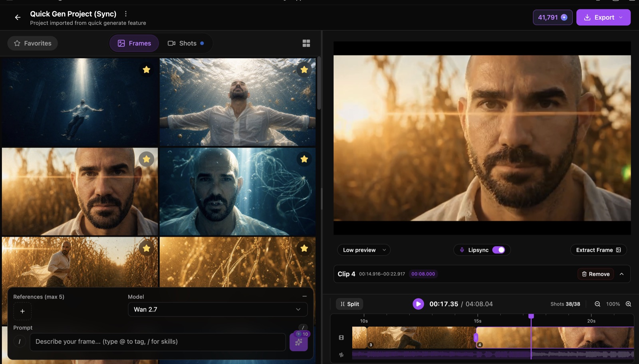Zoom in the timeline with the magnifier plus

coord(628,304)
